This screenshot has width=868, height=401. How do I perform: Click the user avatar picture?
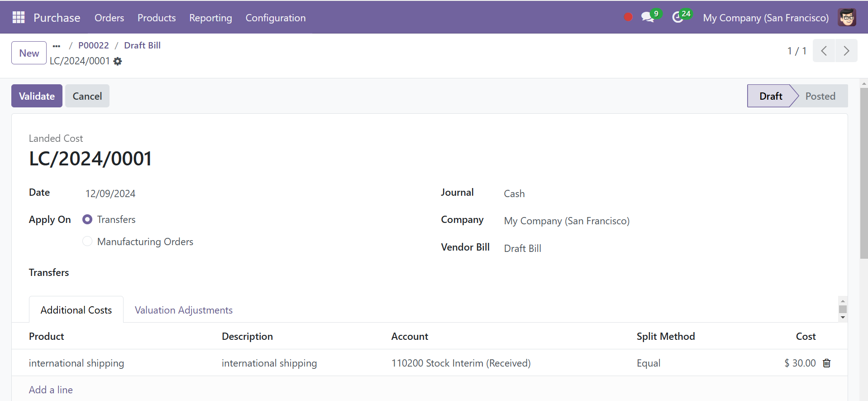coord(846,18)
